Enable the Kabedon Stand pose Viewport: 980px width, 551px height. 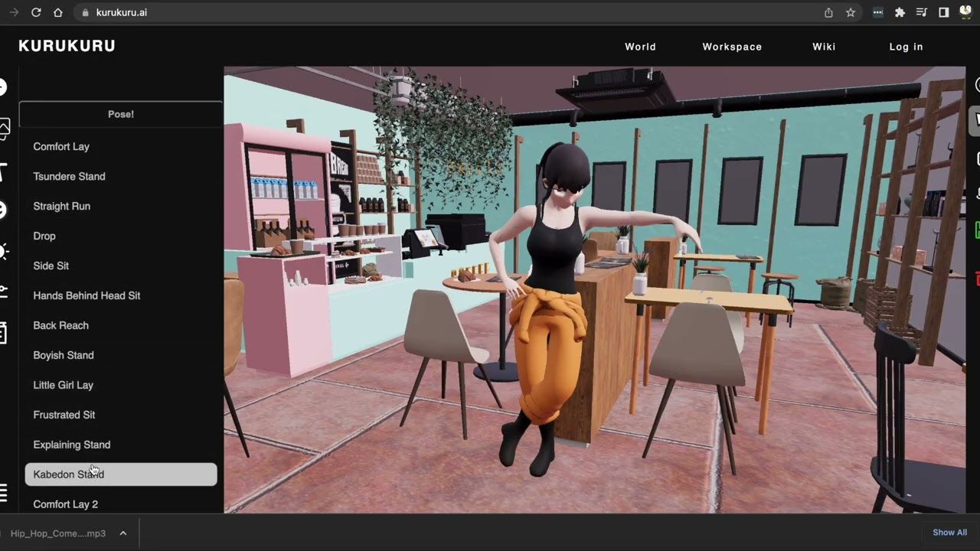68,474
